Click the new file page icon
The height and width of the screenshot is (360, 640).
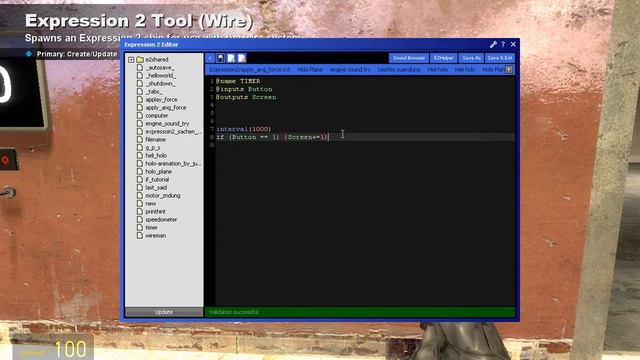(231, 58)
